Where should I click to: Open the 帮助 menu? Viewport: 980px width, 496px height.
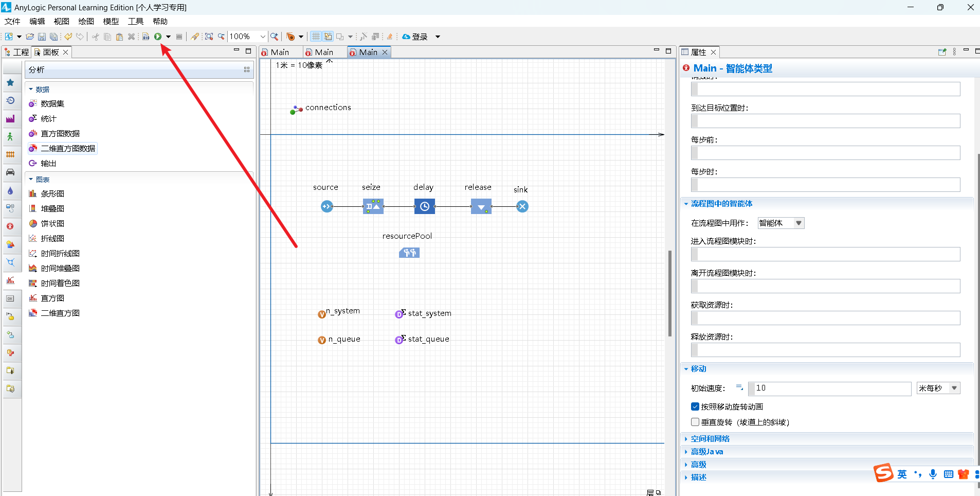160,21
